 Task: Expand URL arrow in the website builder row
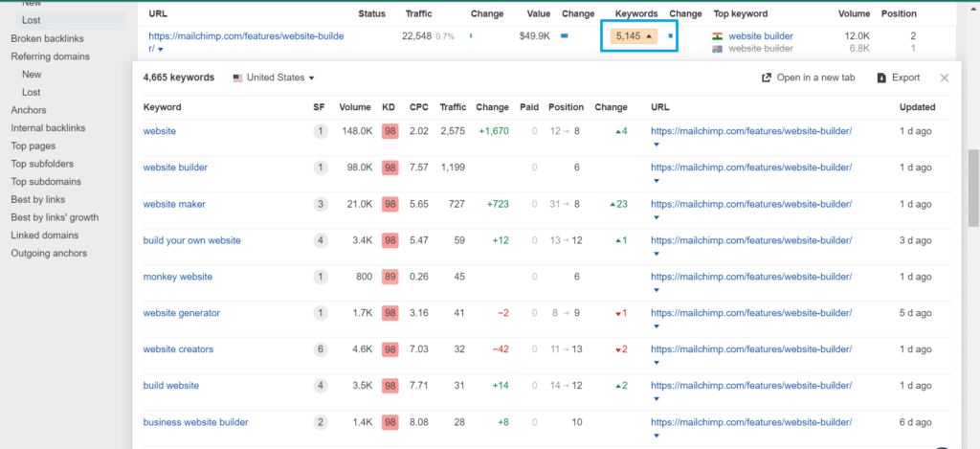(x=656, y=181)
